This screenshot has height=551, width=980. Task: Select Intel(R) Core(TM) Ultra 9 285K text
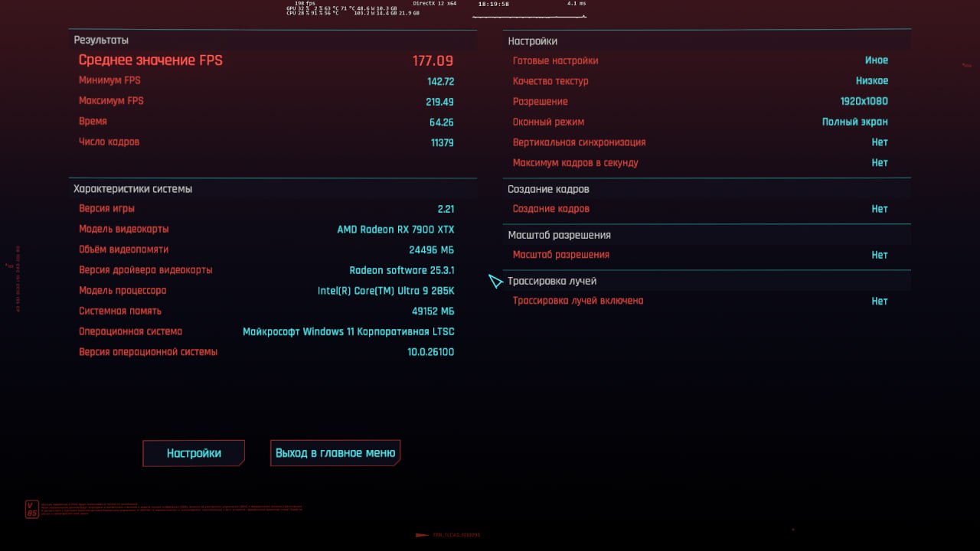click(x=386, y=291)
